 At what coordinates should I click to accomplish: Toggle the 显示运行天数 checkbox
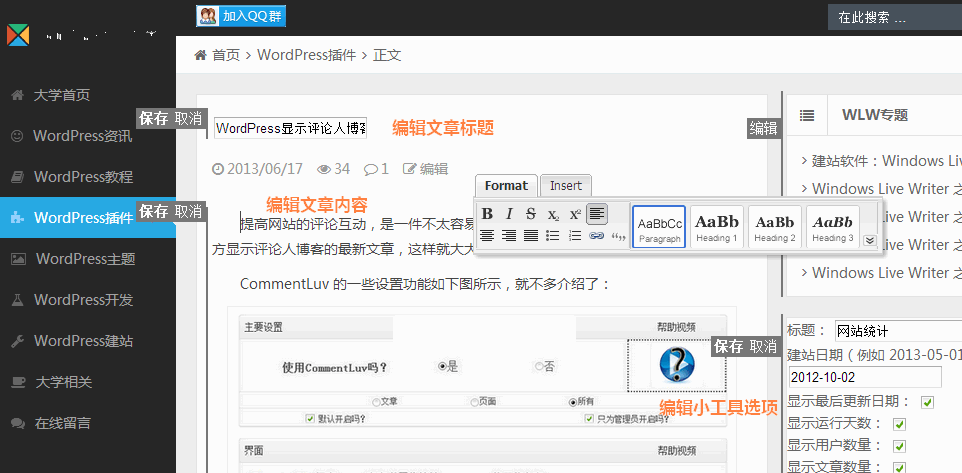coord(899,425)
